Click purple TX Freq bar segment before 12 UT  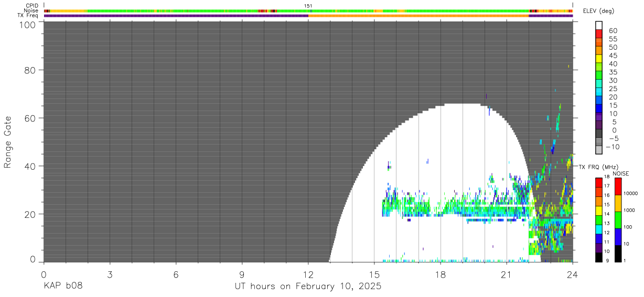click(176, 16)
